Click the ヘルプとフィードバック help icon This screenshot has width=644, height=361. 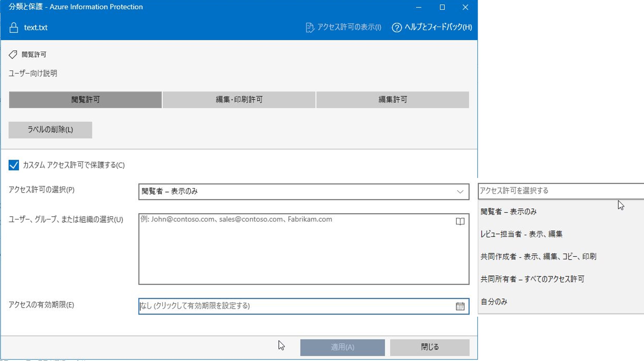tap(396, 27)
